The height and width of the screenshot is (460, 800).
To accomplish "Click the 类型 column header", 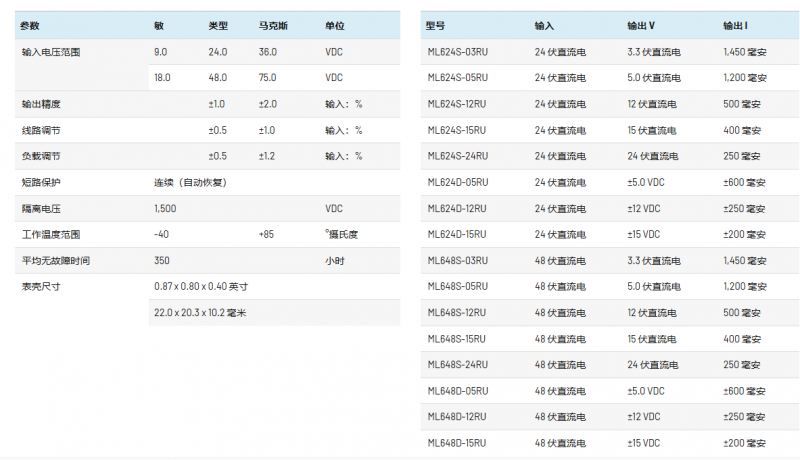I will coord(218,25).
